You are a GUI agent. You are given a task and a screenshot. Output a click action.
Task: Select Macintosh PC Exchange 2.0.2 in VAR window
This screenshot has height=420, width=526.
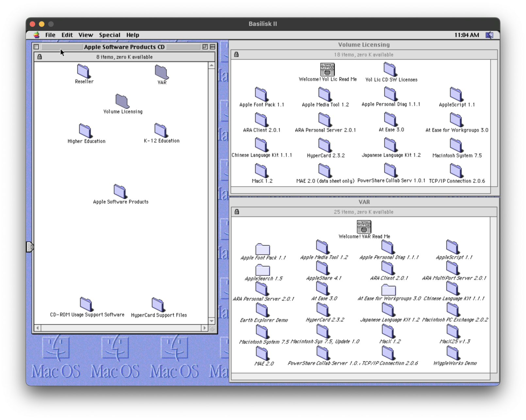point(453,310)
